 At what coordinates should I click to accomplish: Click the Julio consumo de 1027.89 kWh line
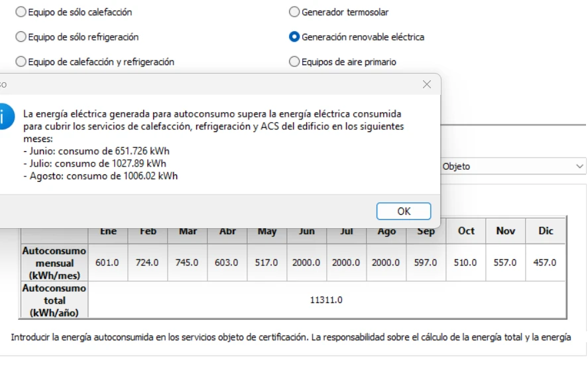(x=95, y=164)
